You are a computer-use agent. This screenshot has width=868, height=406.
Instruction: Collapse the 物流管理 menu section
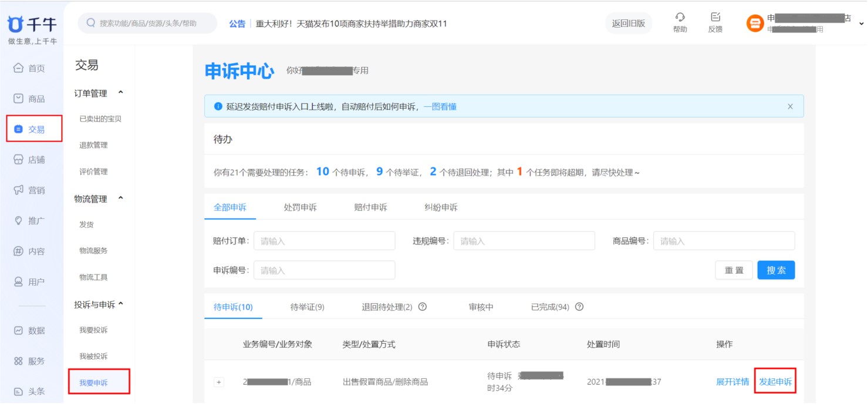pyautogui.click(x=121, y=199)
